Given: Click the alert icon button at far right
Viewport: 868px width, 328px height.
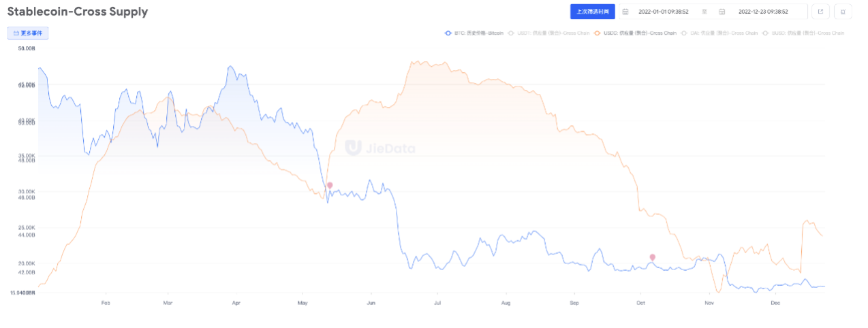Looking at the screenshot, I should (843, 12).
